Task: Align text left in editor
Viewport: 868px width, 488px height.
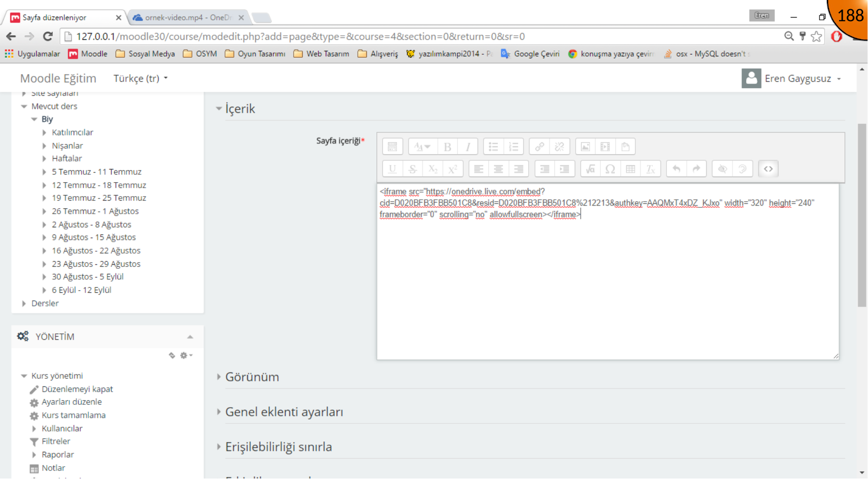Action: [x=479, y=169]
